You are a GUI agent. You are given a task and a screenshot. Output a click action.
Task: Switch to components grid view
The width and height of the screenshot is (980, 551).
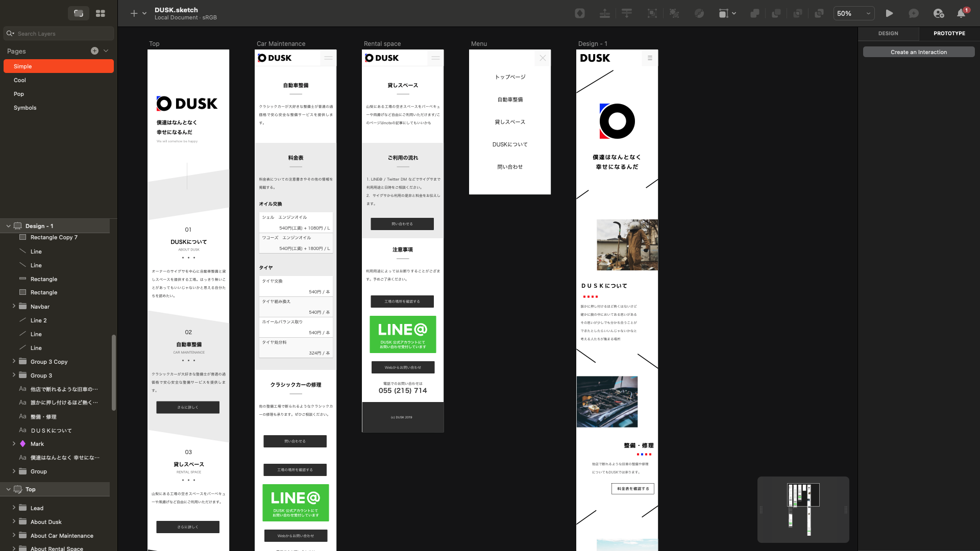[101, 14]
